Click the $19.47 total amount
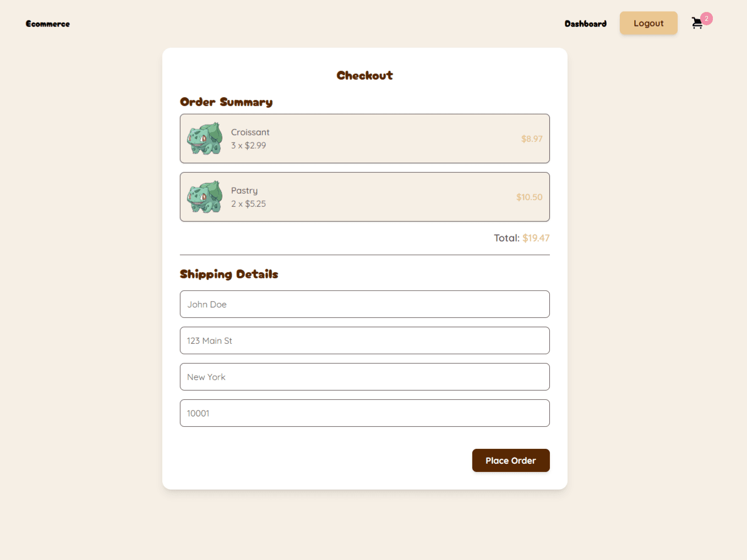This screenshot has height=560, width=747. coord(536,238)
